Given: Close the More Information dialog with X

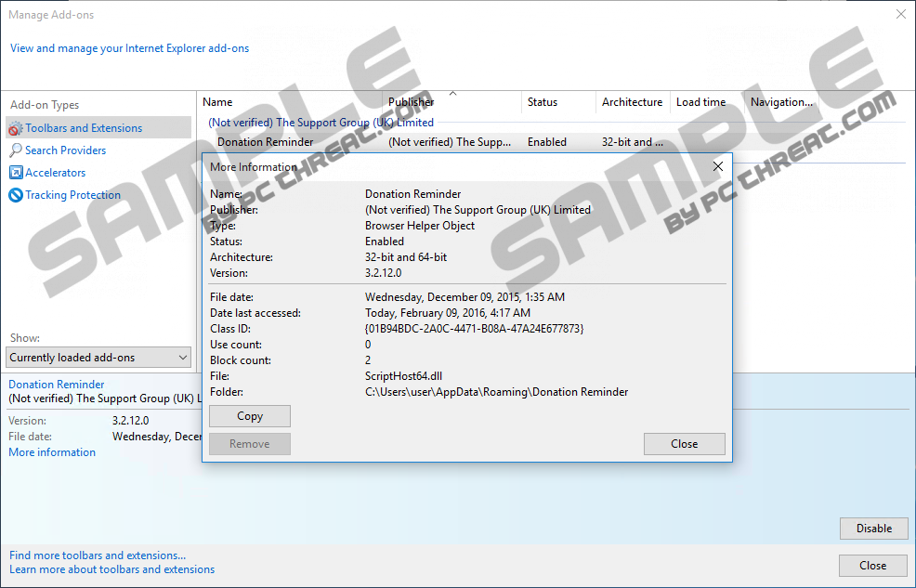Looking at the screenshot, I should [718, 166].
